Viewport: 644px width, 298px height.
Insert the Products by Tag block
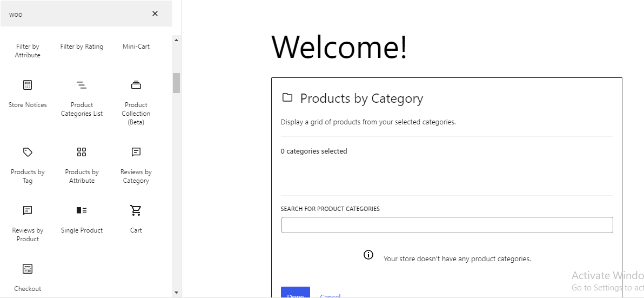(28, 164)
